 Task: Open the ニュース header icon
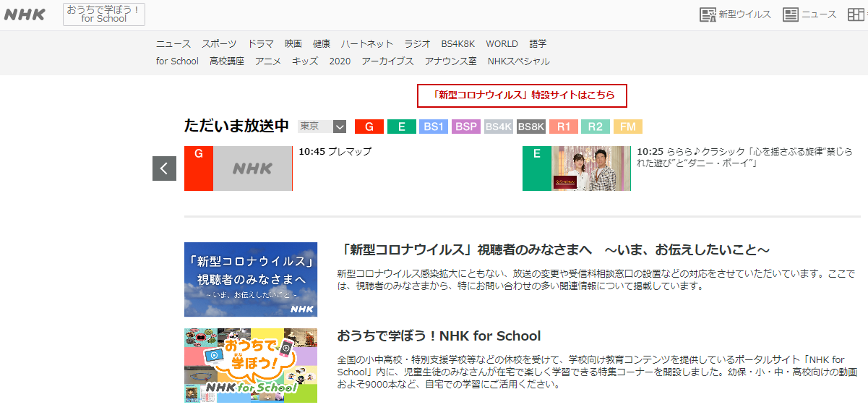click(809, 14)
